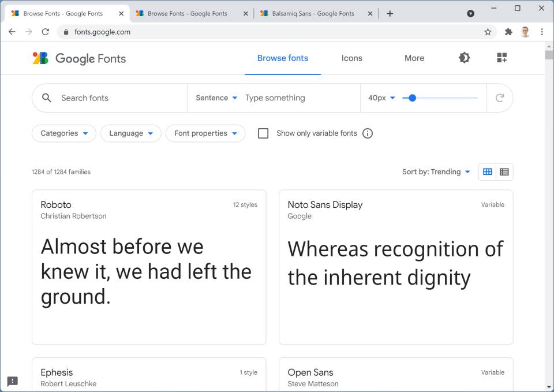
Task: Click the Icons navigation item
Action: (x=351, y=58)
